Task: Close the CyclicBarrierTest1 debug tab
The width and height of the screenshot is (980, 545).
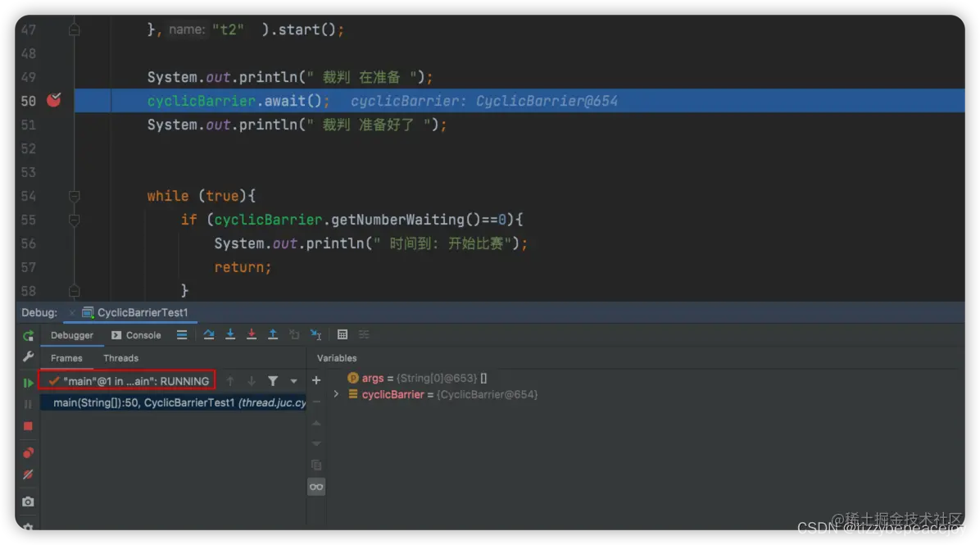Action: tap(72, 312)
